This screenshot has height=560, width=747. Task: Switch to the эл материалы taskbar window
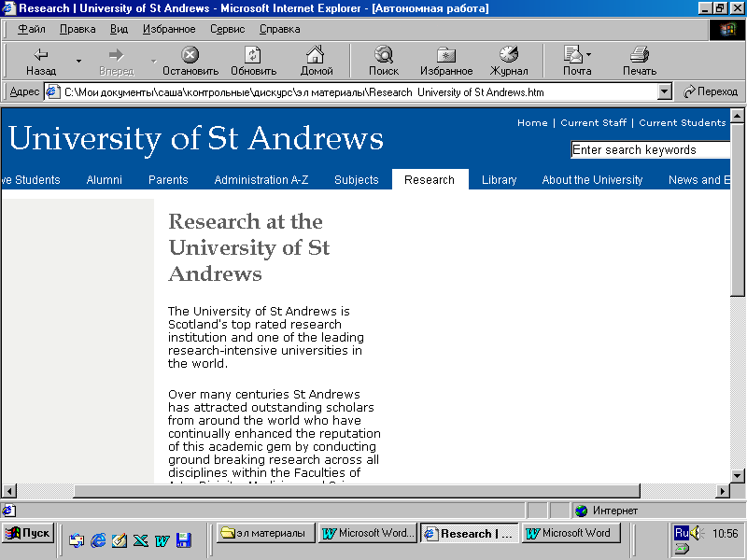[x=266, y=534]
